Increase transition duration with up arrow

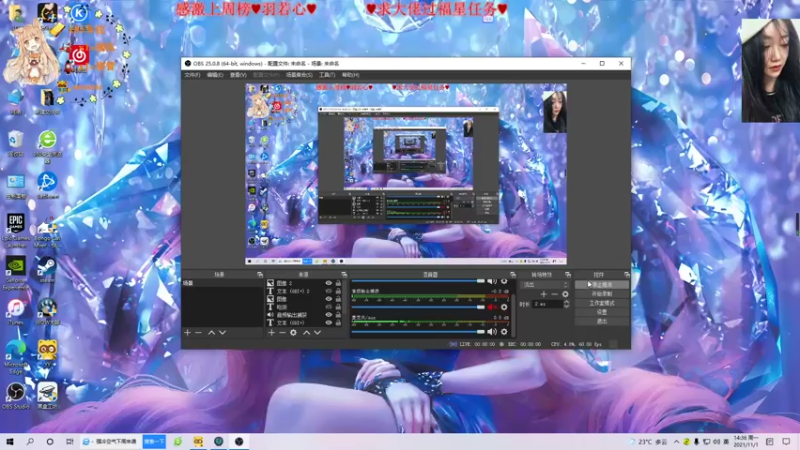(566, 302)
